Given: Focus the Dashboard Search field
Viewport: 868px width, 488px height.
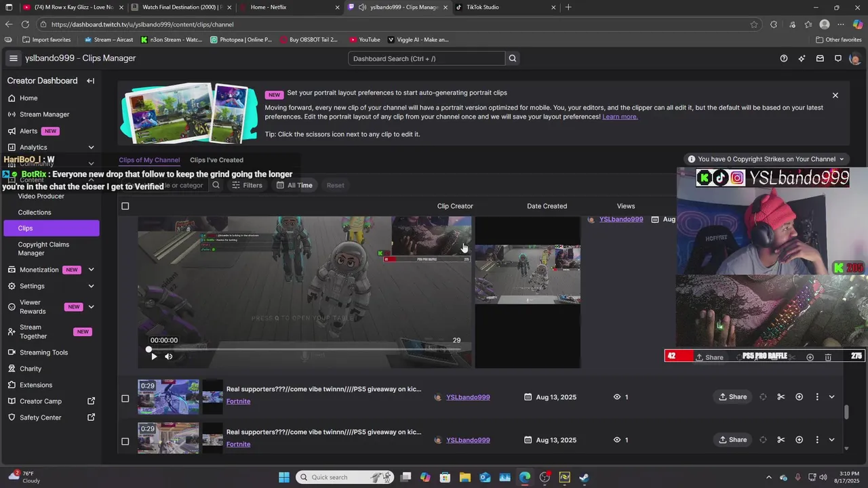Looking at the screenshot, I should [427, 58].
